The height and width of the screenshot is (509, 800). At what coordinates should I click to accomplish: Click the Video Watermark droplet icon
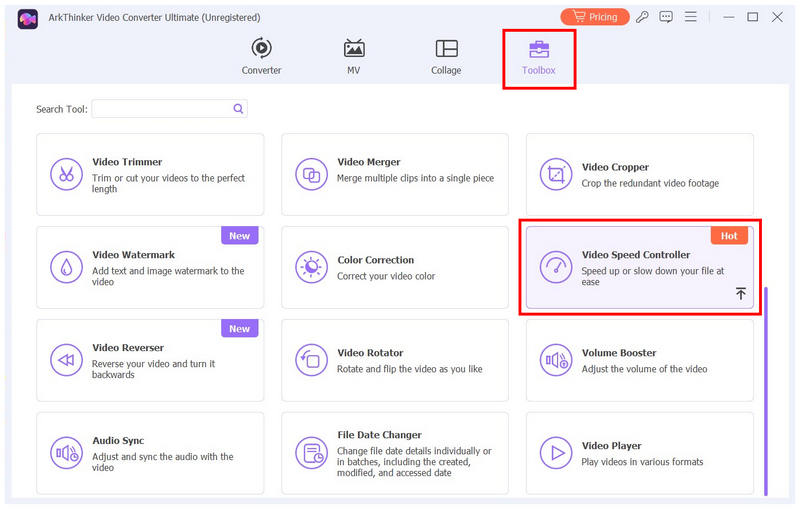(66, 267)
